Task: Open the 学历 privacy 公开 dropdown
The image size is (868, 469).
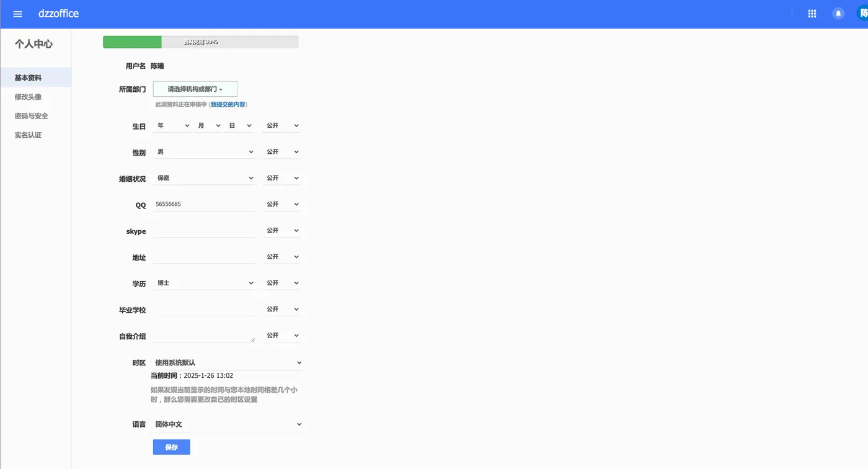Action: [x=282, y=283]
